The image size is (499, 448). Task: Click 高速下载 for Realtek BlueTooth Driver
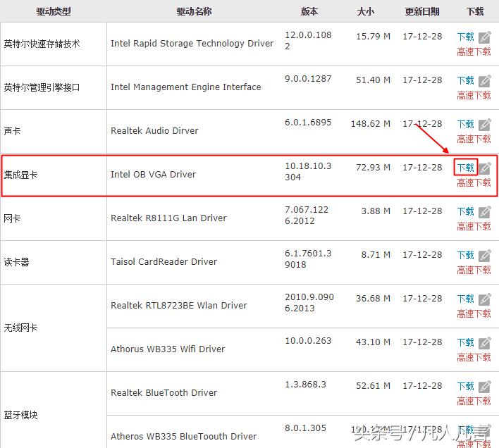click(474, 401)
